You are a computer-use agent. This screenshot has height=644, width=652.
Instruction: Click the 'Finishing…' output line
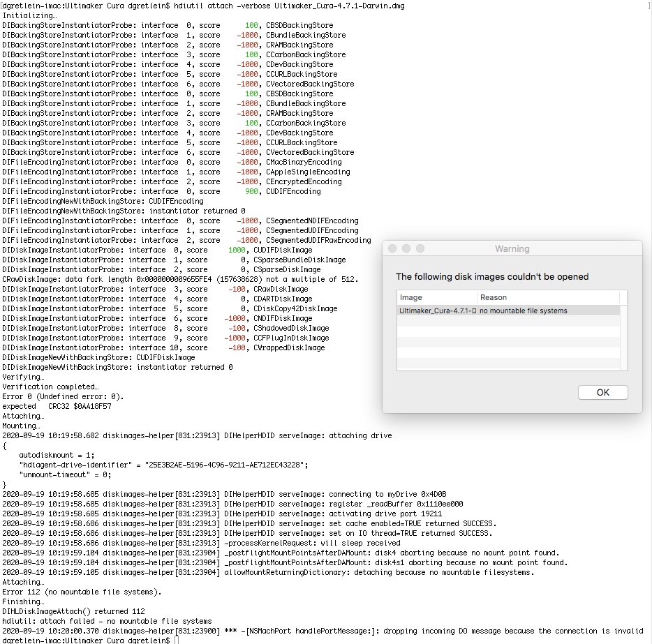point(23,601)
